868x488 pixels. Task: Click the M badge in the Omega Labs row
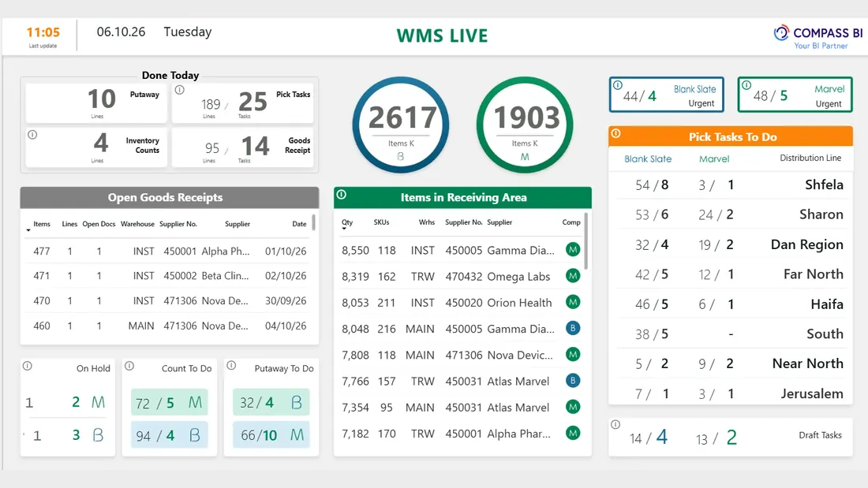point(573,276)
